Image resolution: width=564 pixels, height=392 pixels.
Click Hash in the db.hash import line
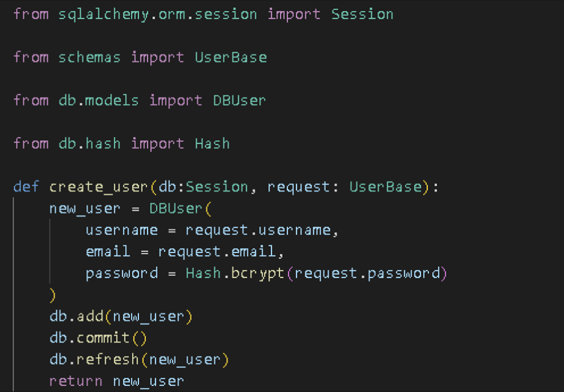[x=212, y=144]
